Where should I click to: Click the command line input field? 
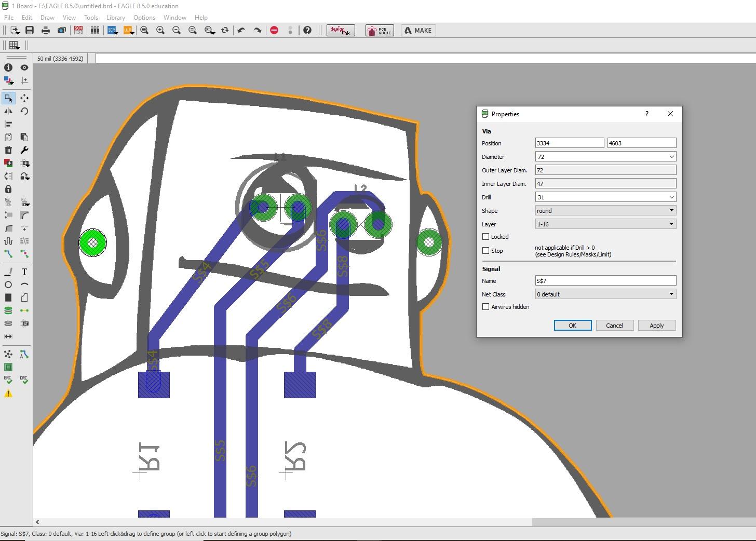coord(426,58)
